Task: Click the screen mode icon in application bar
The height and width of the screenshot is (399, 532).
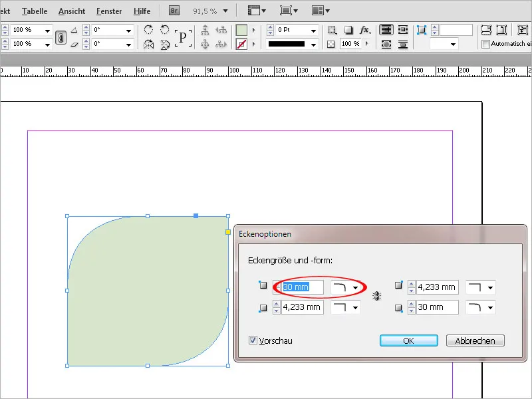Action: [289, 11]
